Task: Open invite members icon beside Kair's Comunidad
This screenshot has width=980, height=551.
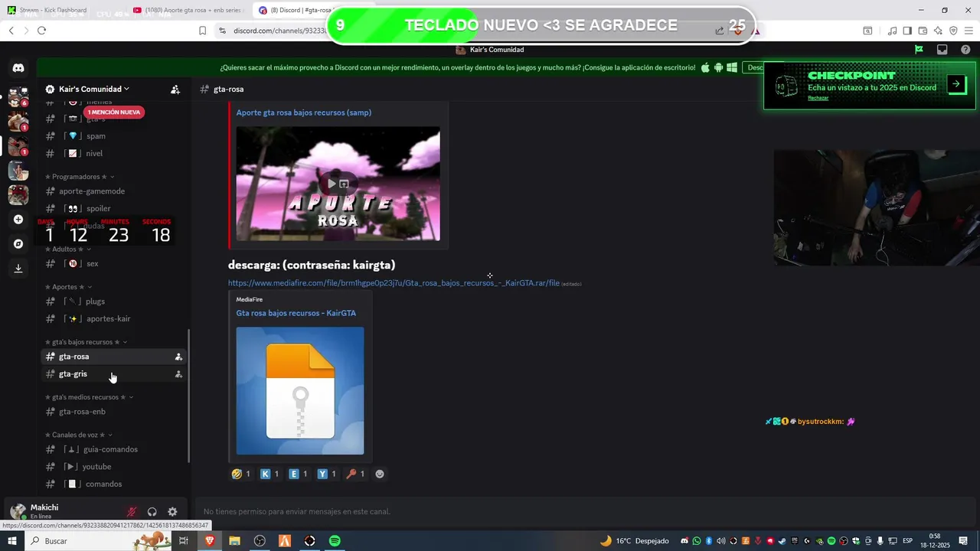Action: click(x=175, y=90)
